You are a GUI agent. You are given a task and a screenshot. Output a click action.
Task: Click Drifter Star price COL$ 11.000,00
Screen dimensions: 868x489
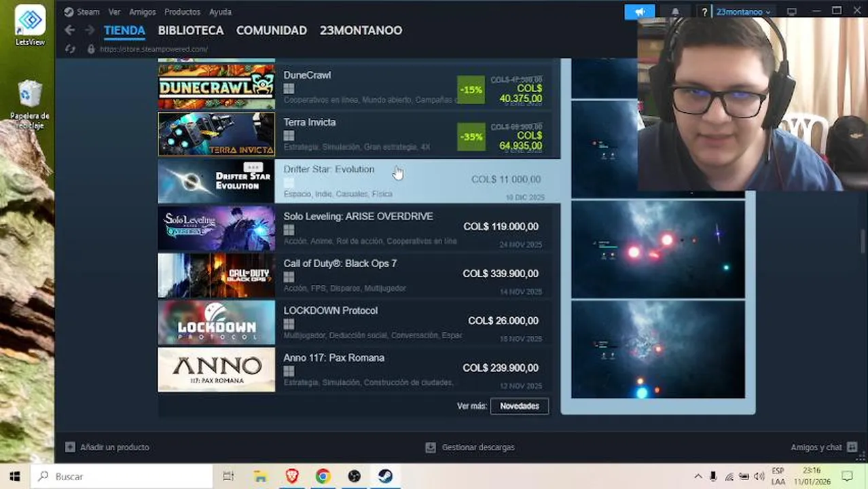click(x=506, y=179)
